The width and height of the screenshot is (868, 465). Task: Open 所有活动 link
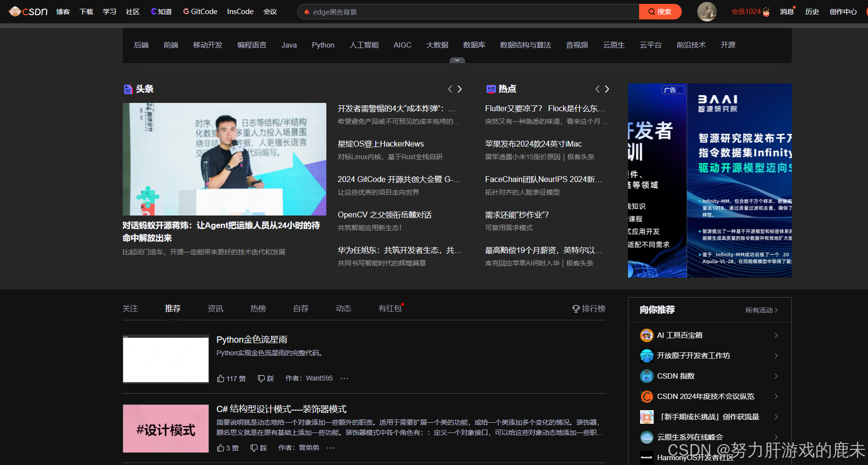[x=761, y=310]
